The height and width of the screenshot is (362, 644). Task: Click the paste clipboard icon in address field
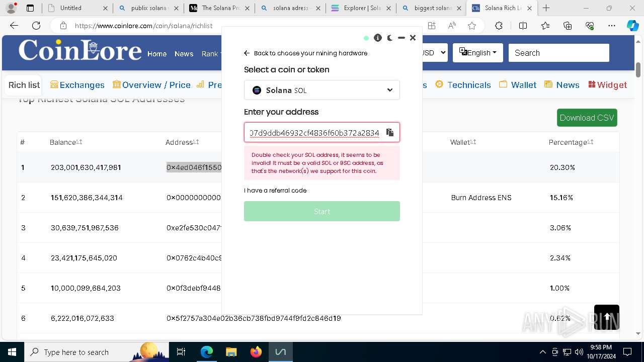pos(389,132)
